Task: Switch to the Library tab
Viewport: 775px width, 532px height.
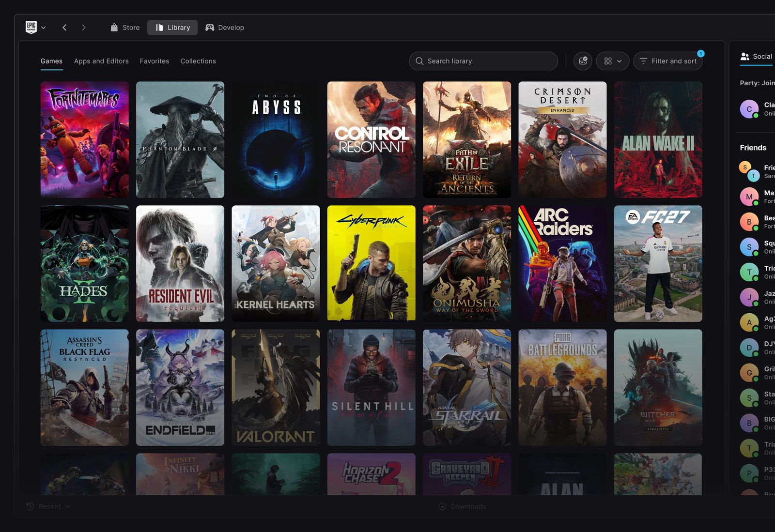Action: [x=172, y=28]
